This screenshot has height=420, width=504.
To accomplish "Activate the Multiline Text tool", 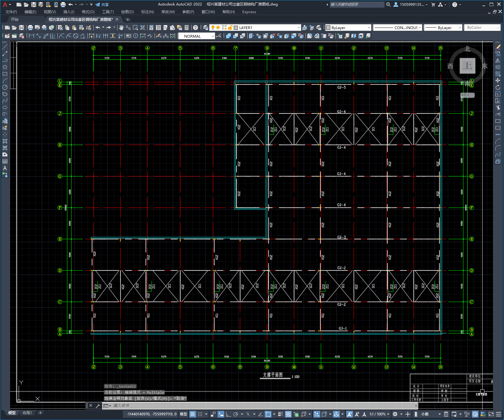I will [5, 168].
